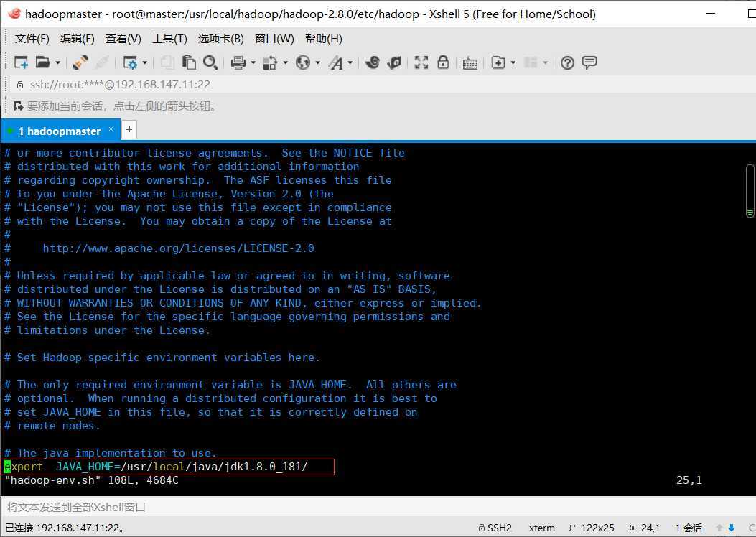Click the Connect plug icon

(x=80, y=62)
